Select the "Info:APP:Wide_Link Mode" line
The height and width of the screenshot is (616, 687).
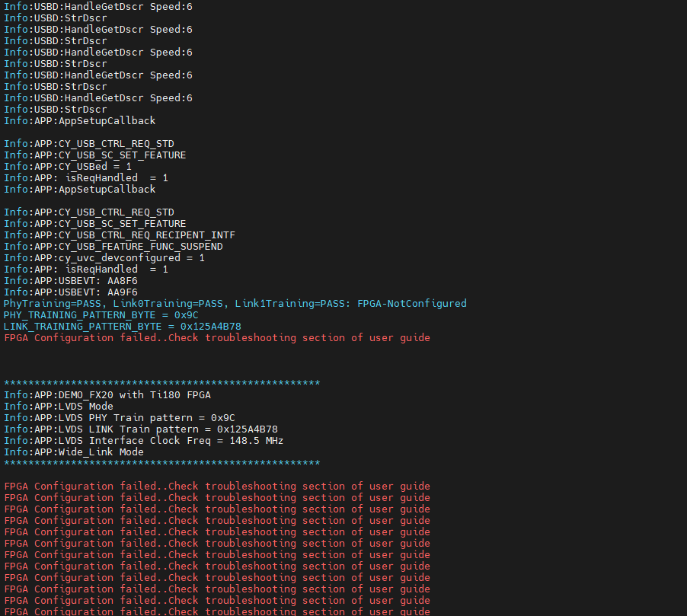[74, 452]
